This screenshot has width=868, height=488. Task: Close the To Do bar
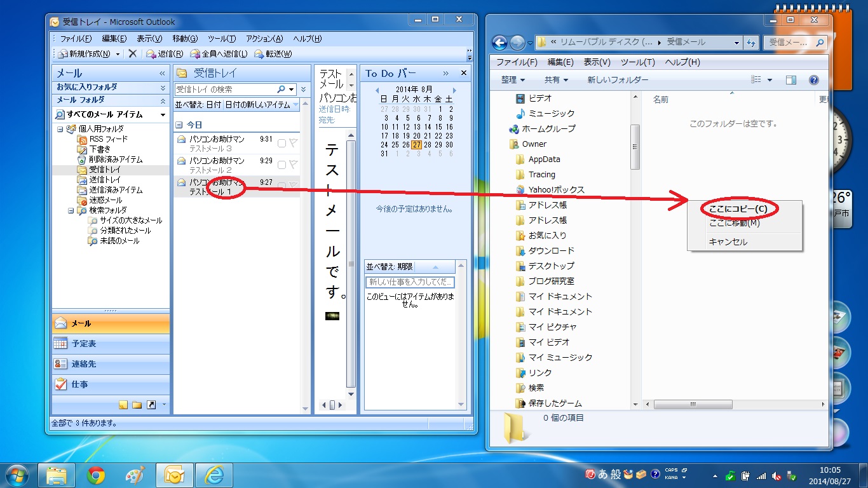pyautogui.click(x=463, y=74)
